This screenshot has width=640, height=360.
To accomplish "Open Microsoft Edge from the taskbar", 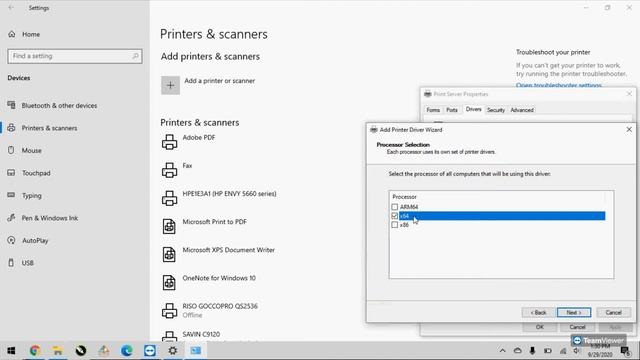I will click(127, 351).
